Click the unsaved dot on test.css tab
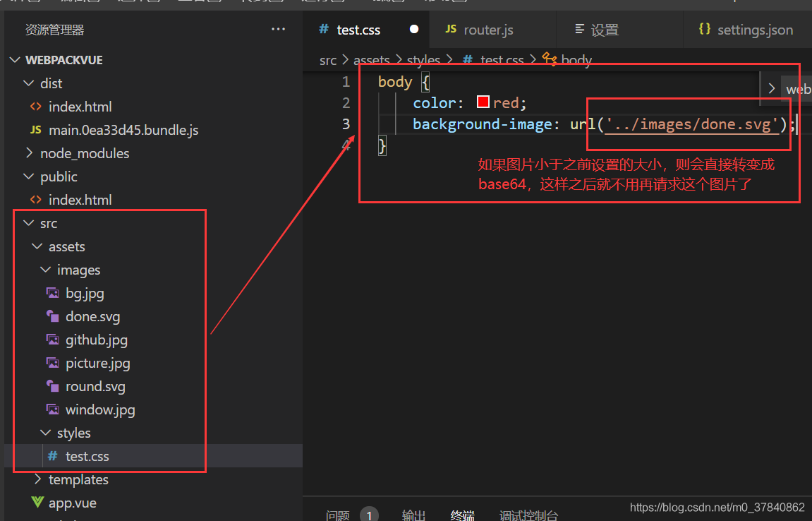 pyautogui.click(x=414, y=29)
